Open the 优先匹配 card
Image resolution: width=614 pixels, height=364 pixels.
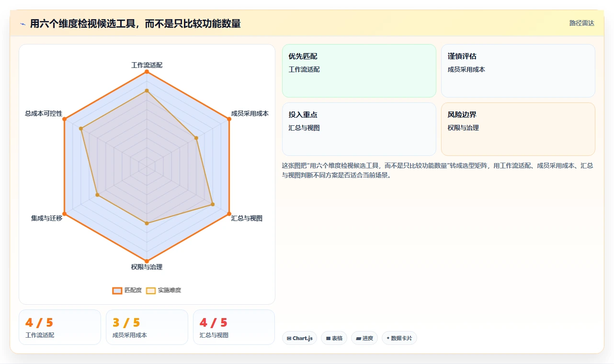(359, 71)
